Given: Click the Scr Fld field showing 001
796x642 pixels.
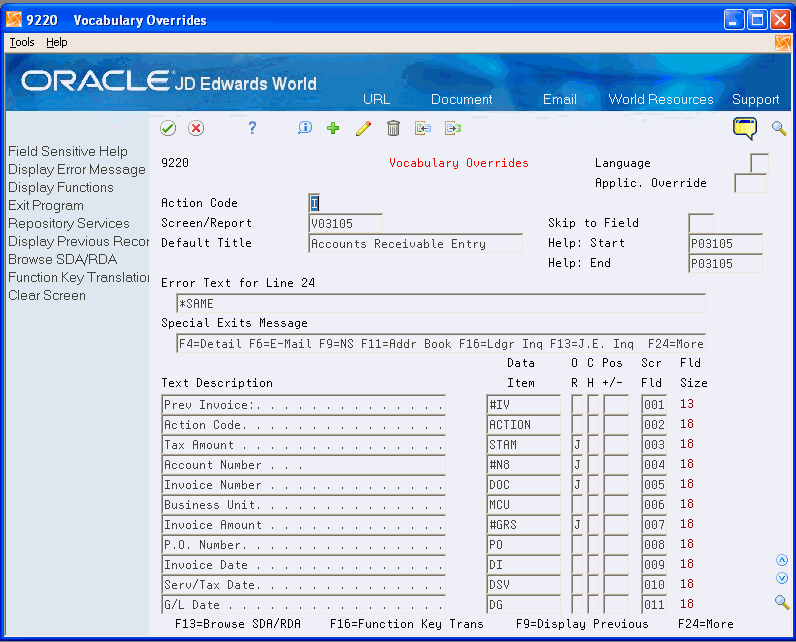Looking at the screenshot, I should (654, 404).
